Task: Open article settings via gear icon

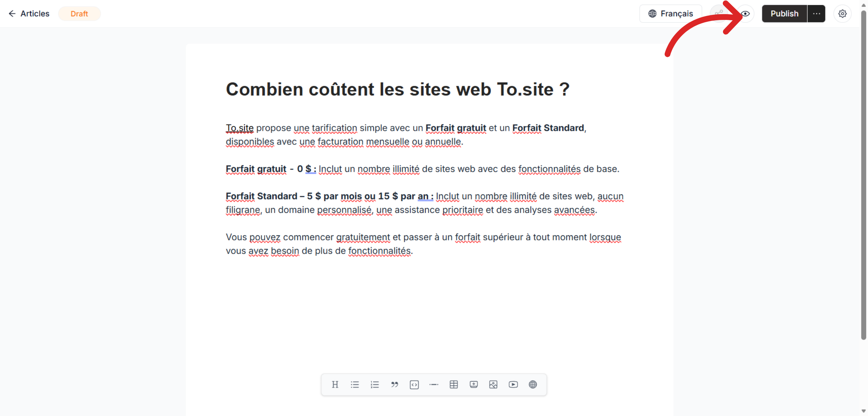Action: click(842, 13)
